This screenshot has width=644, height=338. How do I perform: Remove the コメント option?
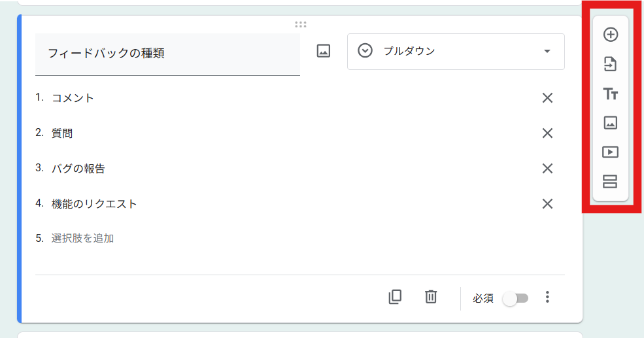[547, 98]
